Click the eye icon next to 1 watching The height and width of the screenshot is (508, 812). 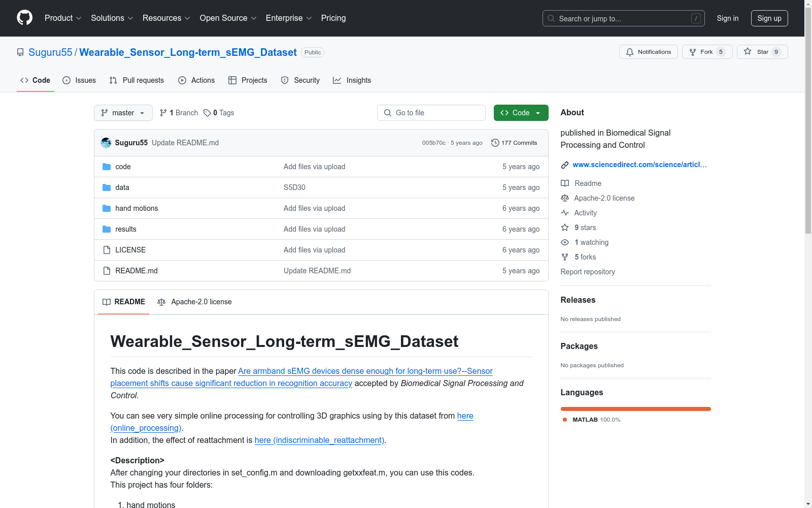pyautogui.click(x=565, y=242)
